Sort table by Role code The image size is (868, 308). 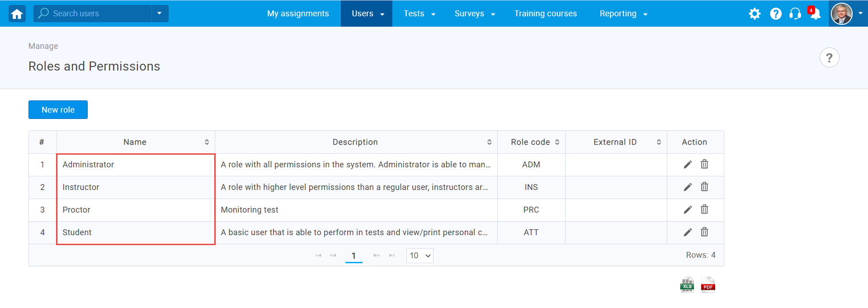[557, 142]
